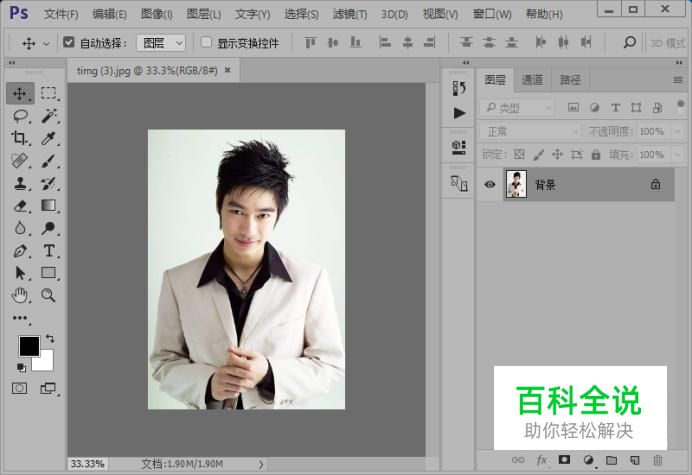The width and height of the screenshot is (692, 475).
Task: Add adjustment layer dropdown
Action: click(x=588, y=460)
